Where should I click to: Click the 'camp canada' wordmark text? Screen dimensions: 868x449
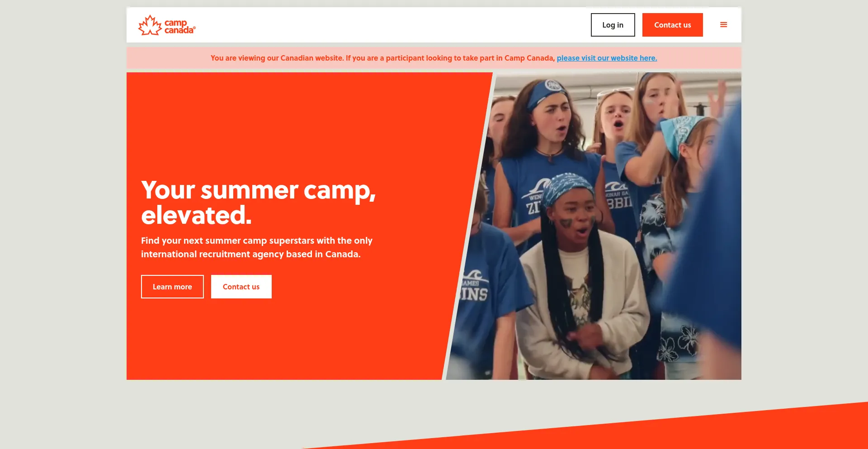tap(179, 26)
